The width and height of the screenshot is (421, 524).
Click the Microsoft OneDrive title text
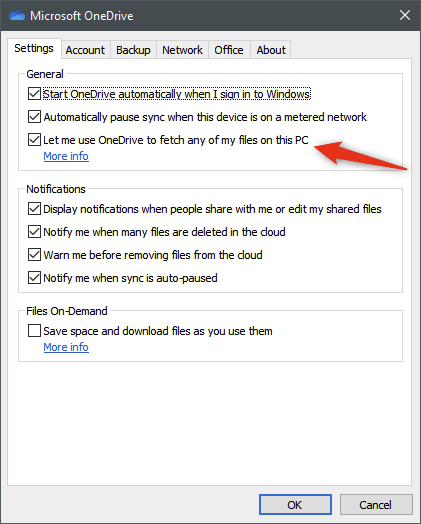click(x=82, y=16)
